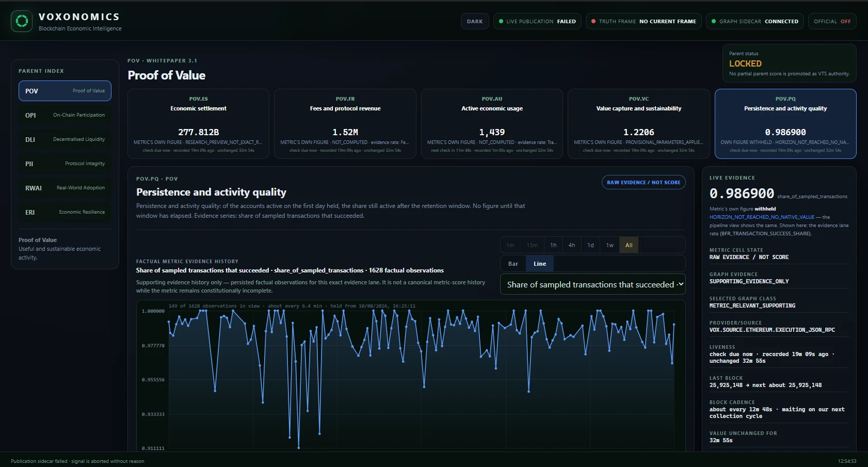Click the RAW EVIDENCE / NOT SCORE badge
The height and width of the screenshot is (467, 868).
click(644, 182)
